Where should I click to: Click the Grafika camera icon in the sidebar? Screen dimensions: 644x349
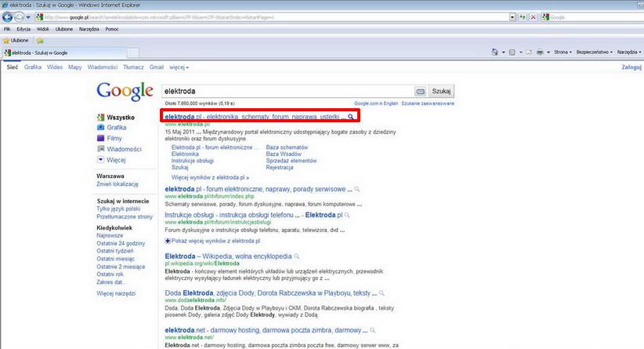coord(100,127)
